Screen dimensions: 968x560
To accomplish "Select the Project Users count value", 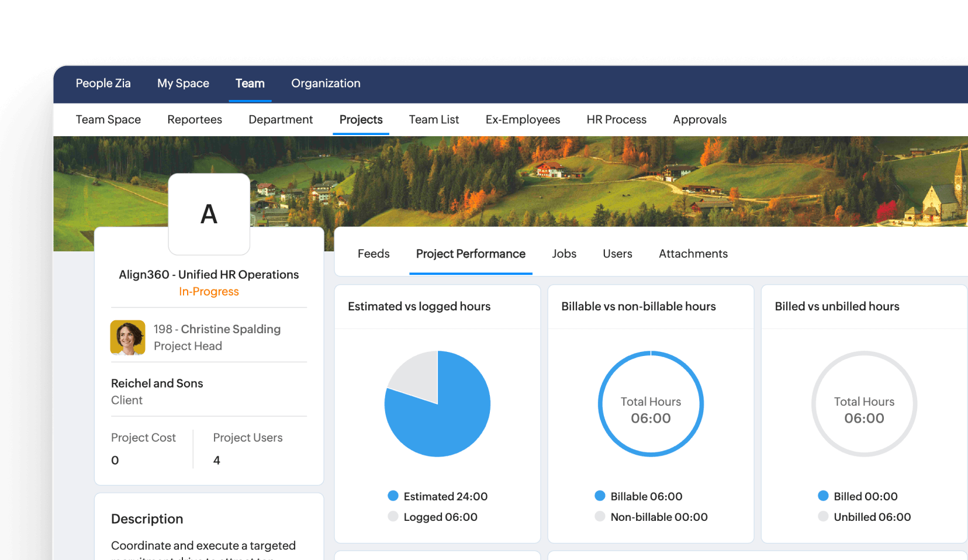I will [216, 460].
